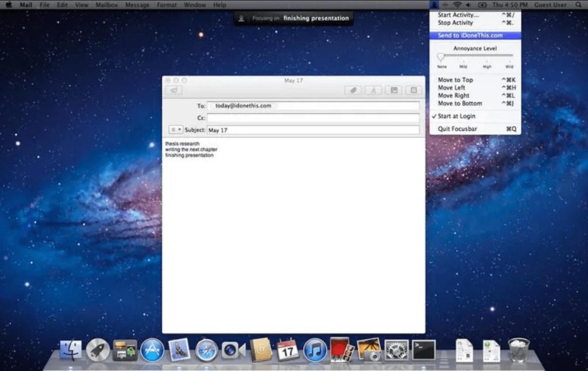Viewport: 588px width, 371px height.
Task: Open the document stack left of Trash
Action: [x=492, y=351]
